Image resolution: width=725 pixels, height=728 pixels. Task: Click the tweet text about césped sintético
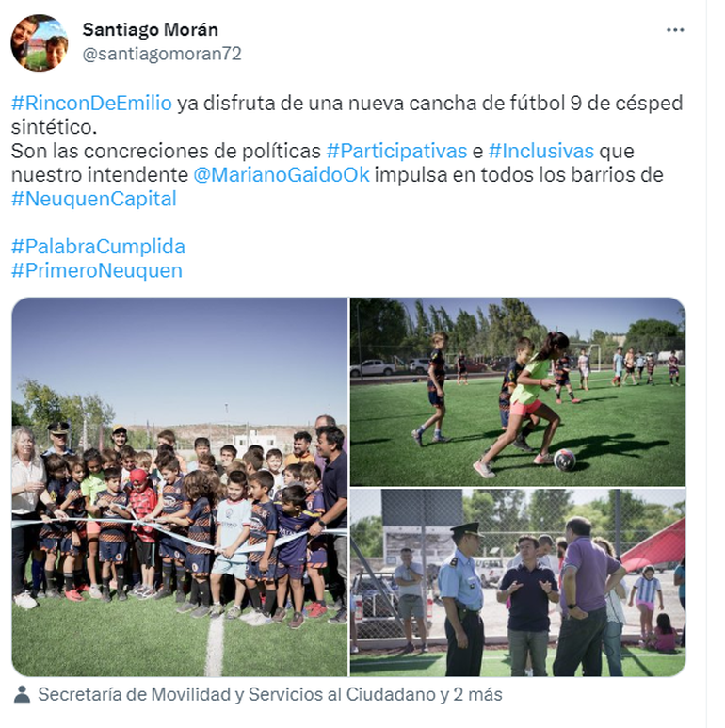[347, 115]
